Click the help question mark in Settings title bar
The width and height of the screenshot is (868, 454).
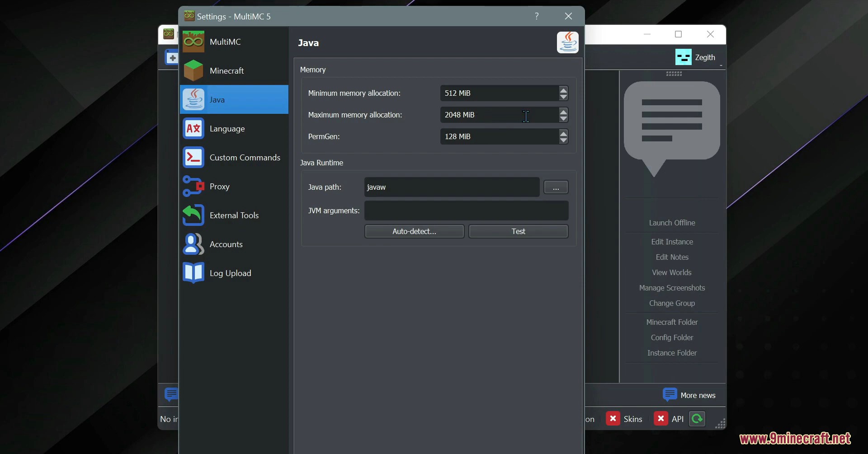(537, 16)
